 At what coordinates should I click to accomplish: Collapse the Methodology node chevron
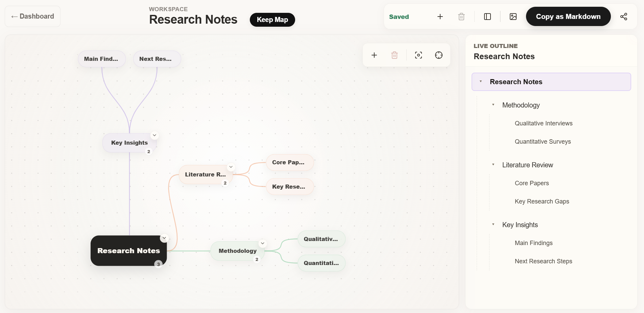(263, 243)
